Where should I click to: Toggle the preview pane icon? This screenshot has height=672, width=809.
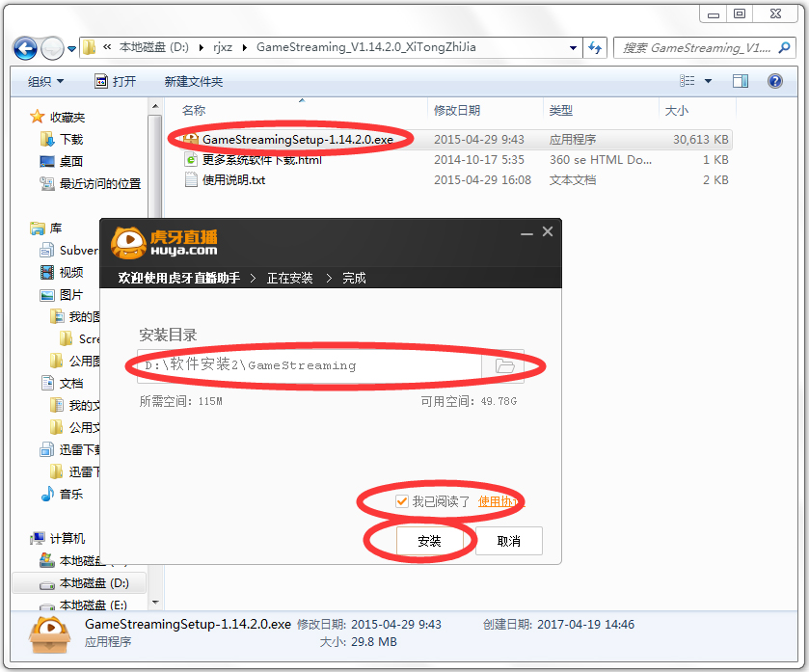[741, 81]
